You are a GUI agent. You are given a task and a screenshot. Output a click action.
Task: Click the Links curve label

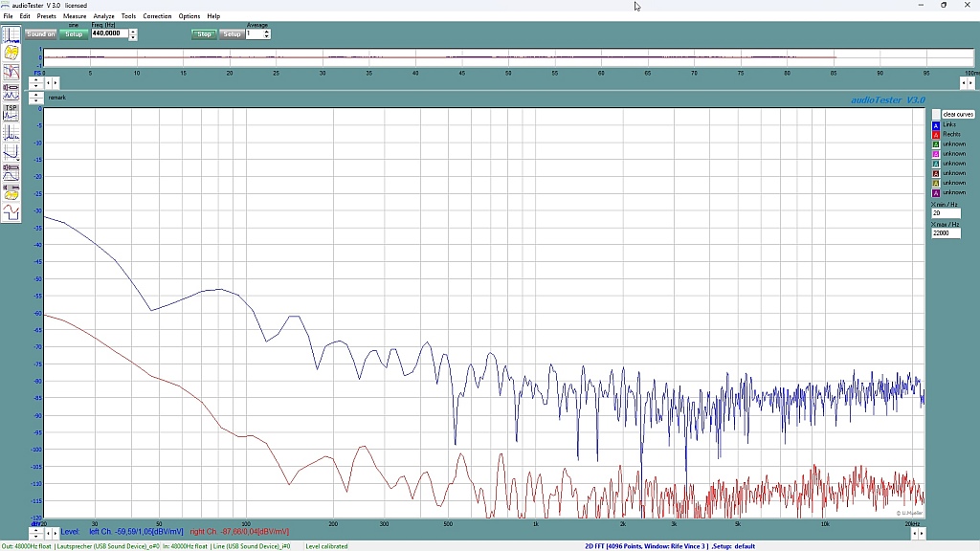[x=949, y=125]
